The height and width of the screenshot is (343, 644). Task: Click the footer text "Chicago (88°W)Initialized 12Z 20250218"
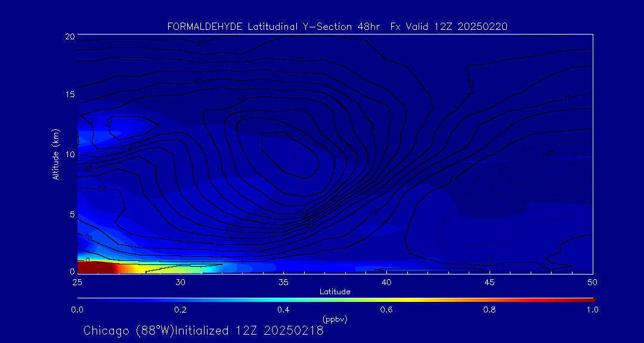[x=203, y=330]
